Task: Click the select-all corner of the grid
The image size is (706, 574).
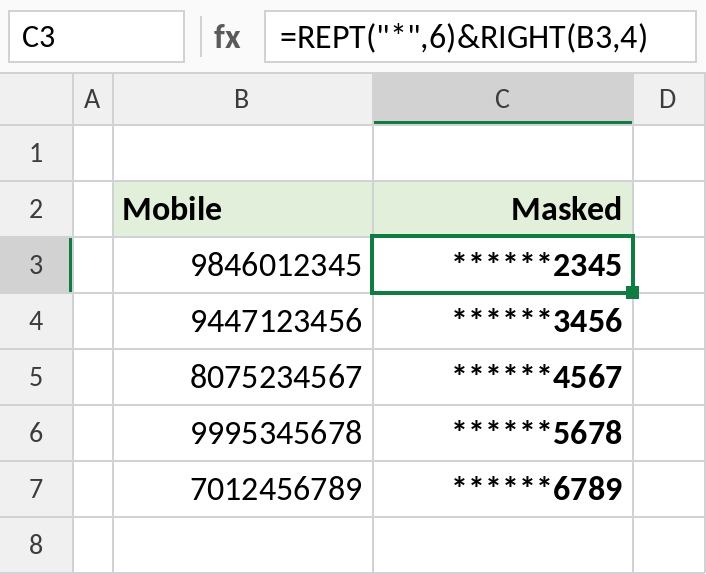Action: pyautogui.click(x=36, y=99)
